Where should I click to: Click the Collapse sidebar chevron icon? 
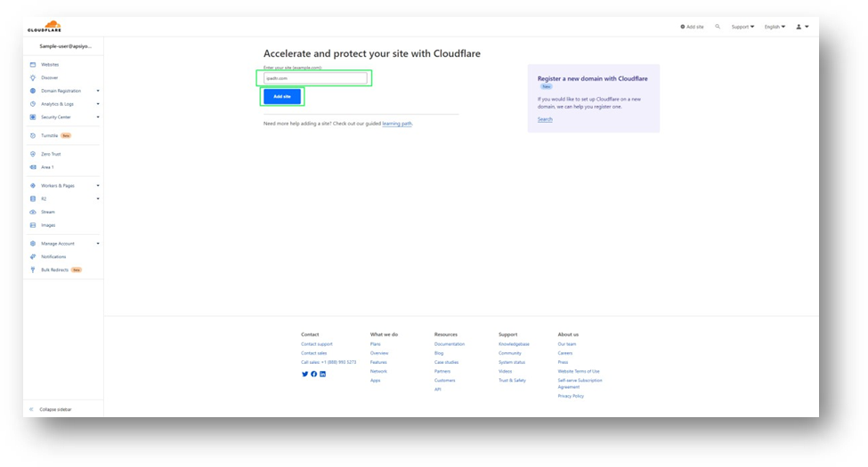(31, 409)
